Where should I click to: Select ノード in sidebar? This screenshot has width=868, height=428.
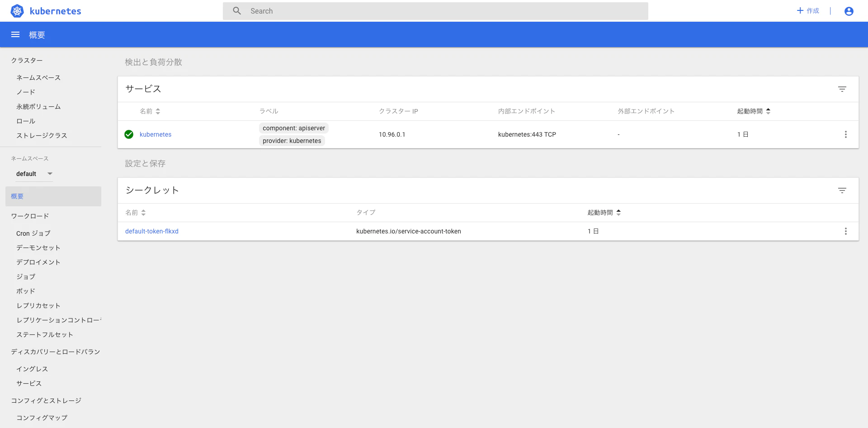[26, 92]
